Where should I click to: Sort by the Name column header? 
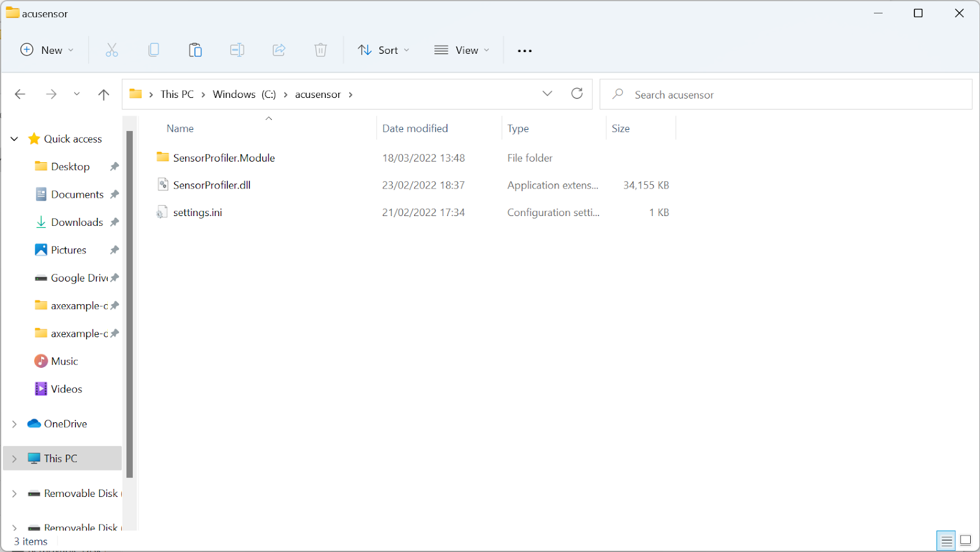(x=180, y=129)
